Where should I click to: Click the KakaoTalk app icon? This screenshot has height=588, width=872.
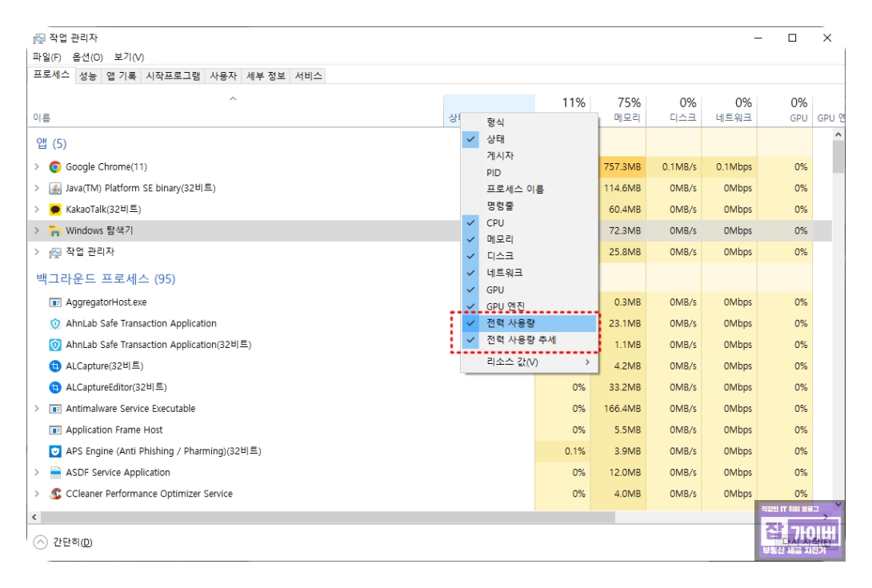click(55, 209)
